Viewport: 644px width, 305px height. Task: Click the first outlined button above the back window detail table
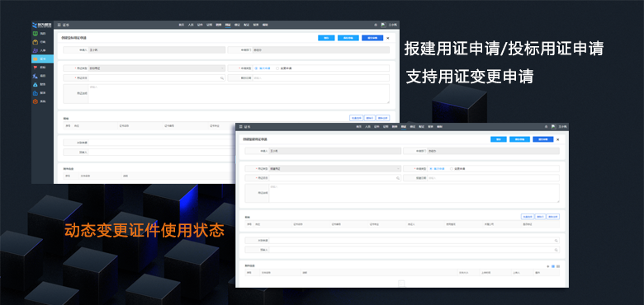pos(356,118)
